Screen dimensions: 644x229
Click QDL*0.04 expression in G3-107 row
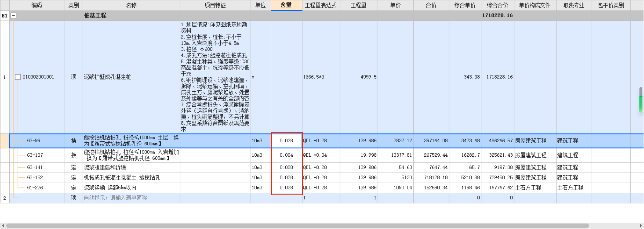[315, 155]
